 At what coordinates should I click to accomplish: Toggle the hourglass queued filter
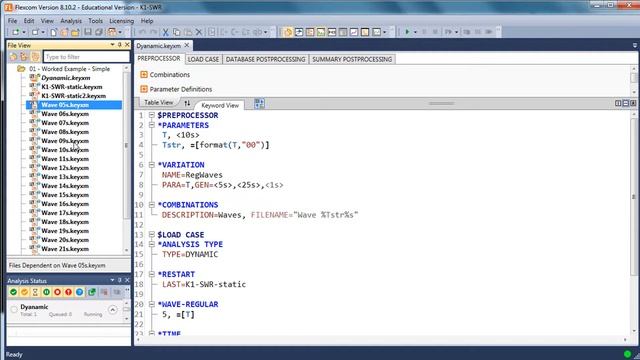tap(36, 292)
